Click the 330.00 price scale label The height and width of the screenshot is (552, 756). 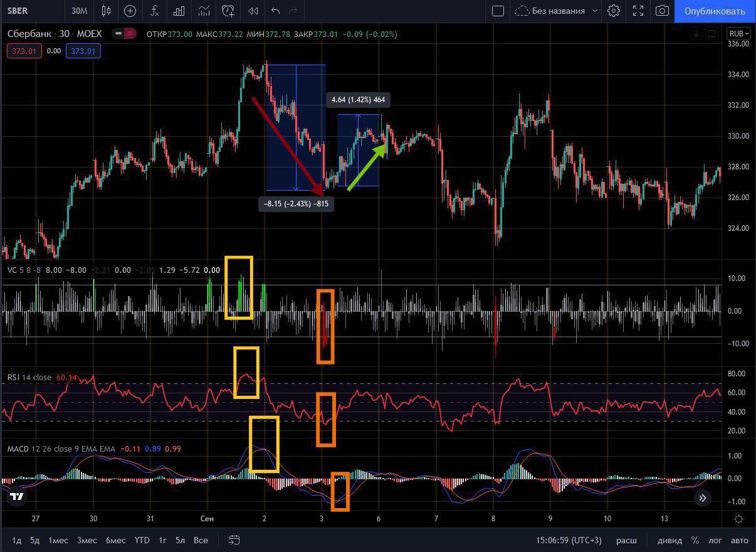[x=738, y=136]
